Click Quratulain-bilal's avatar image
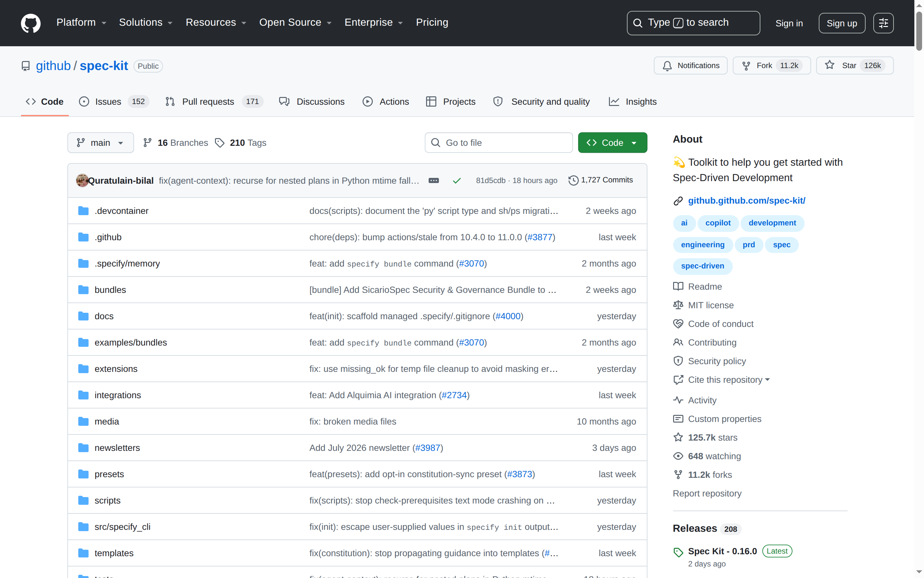This screenshot has height=578, width=924. pos(82,180)
